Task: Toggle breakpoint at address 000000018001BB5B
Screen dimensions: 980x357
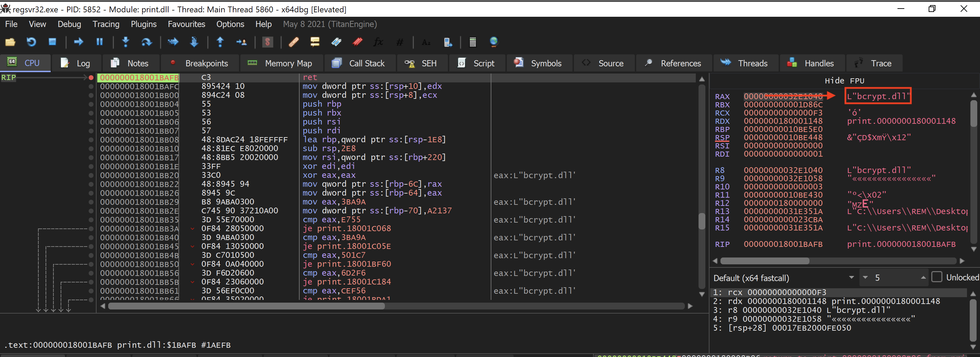Action: point(91,282)
